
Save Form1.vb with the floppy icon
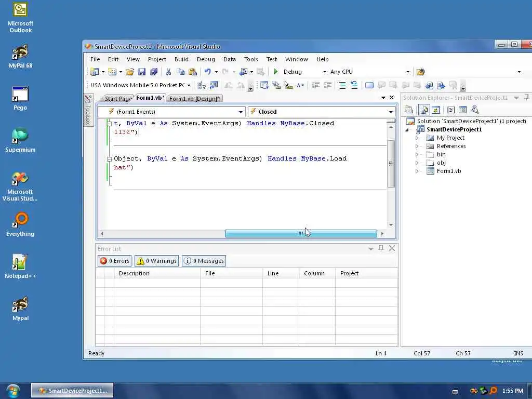142,72
